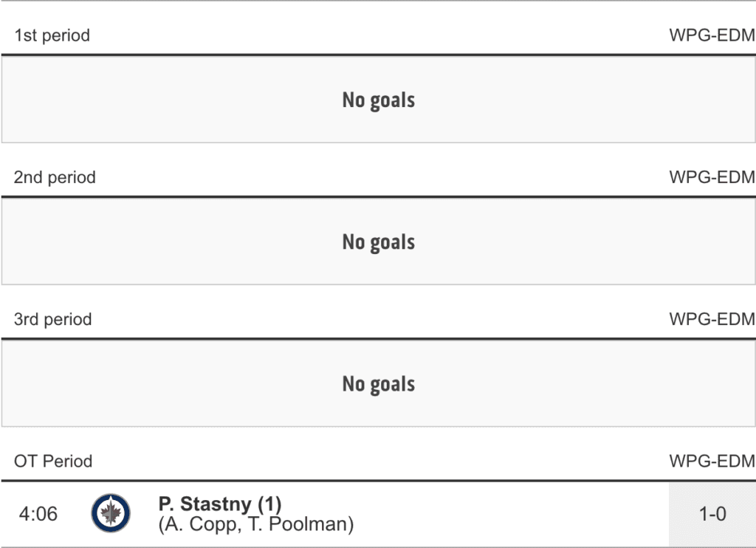Click WPG-EDM label beside 2nd period

coord(712,177)
